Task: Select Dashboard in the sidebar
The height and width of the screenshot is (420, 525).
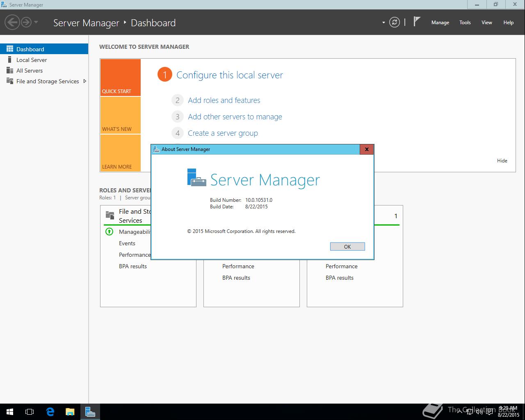Action: click(44, 49)
